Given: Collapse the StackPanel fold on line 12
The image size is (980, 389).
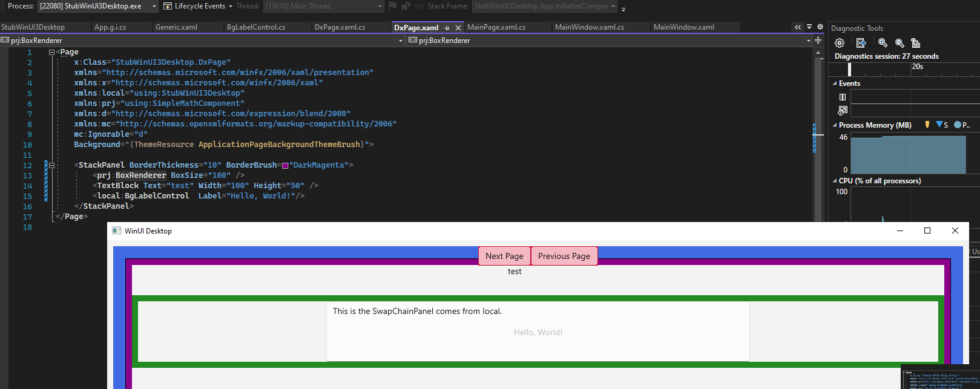Looking at the screenshot, I should (x=52, y=165).
